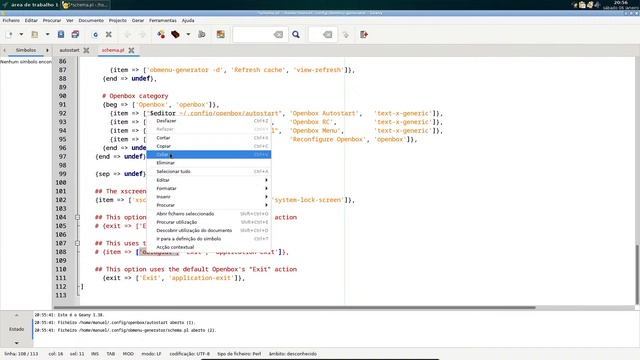Screen dimensions: 640x360
Task: Expand the Editar submenu in context menu
Action: (x=209, y=180)
